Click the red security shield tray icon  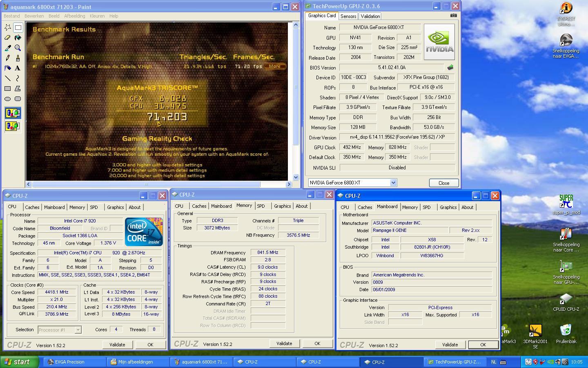[535, 362]
